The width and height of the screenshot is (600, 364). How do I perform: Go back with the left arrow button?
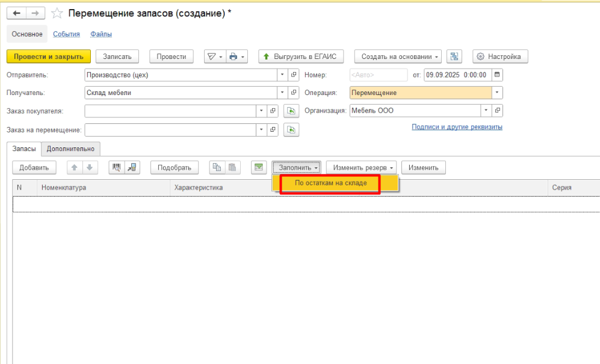coord(16,13)
